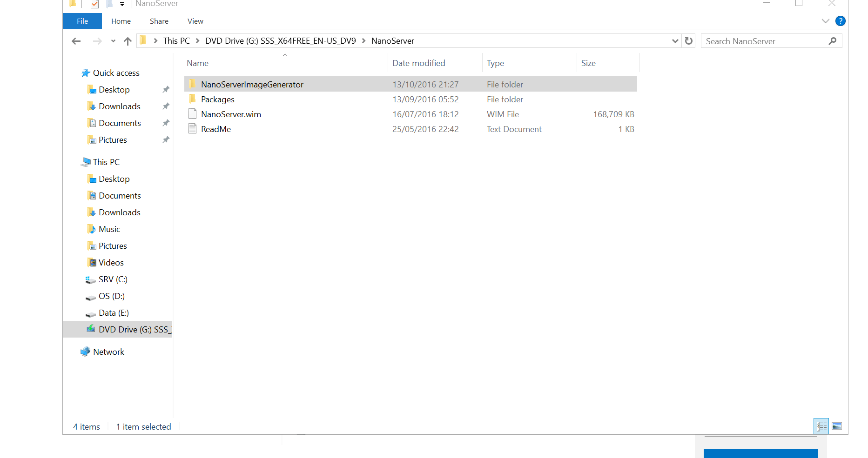
Task: Open the File menu
Action: click(82, 21)
